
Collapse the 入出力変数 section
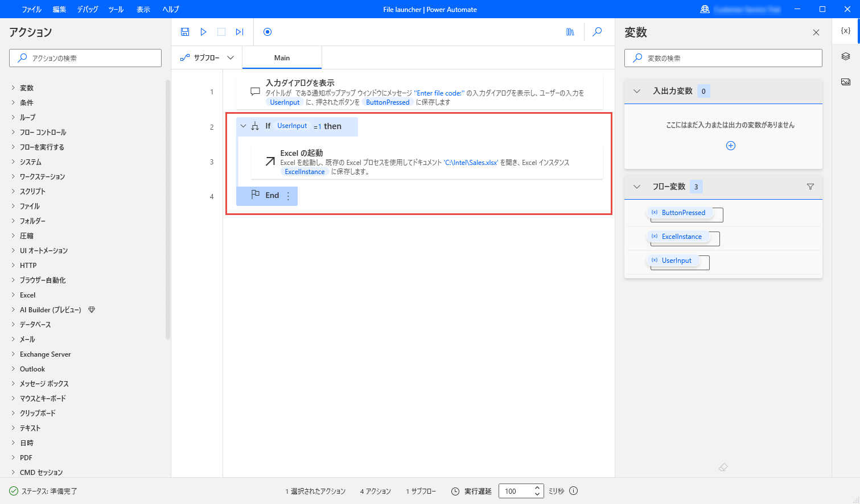[x=637, y=91]
